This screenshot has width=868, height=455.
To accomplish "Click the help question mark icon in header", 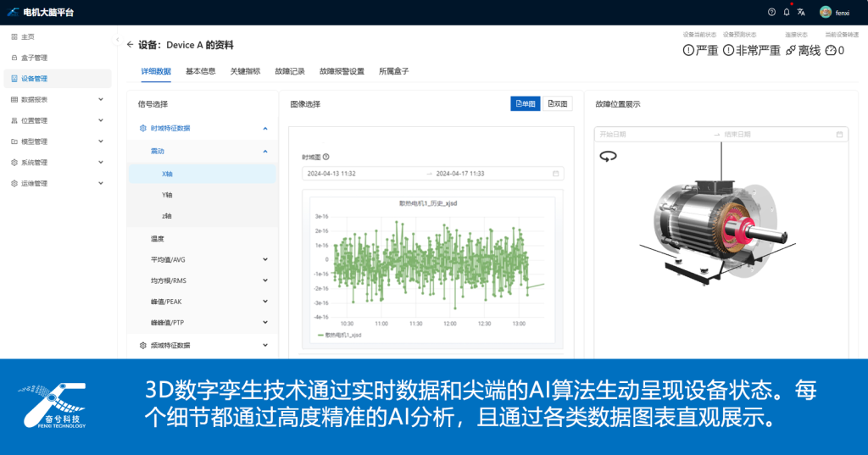I will coord(771,12).
